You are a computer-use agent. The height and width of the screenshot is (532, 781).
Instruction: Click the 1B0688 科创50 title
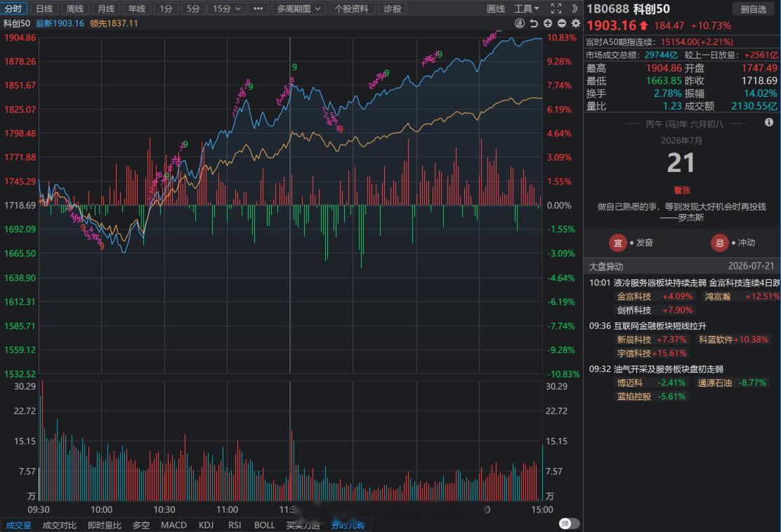(628, 9)
